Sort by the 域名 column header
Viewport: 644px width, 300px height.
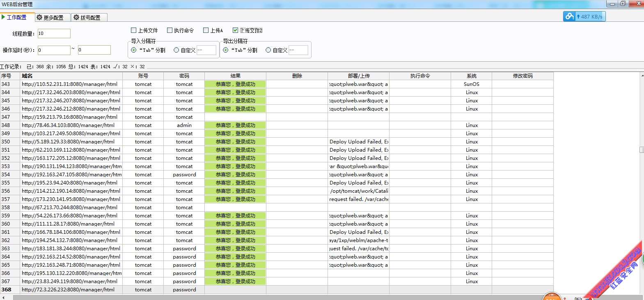click(71, 76)
